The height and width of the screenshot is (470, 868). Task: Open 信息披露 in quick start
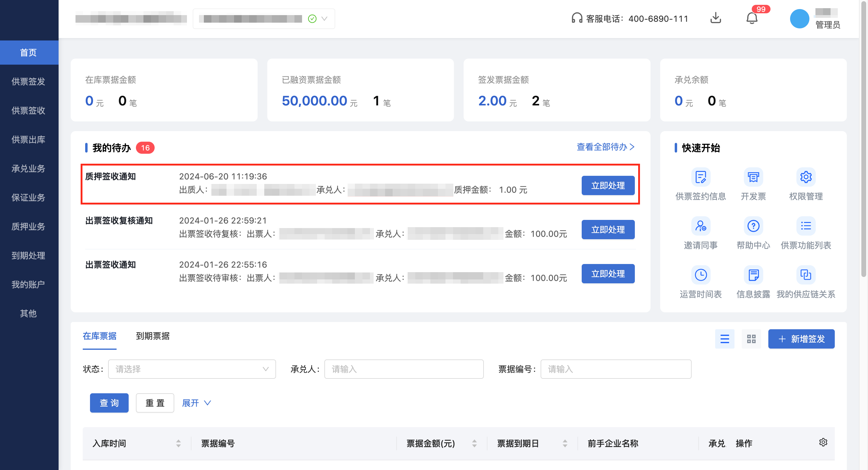[x=753, y=275]
